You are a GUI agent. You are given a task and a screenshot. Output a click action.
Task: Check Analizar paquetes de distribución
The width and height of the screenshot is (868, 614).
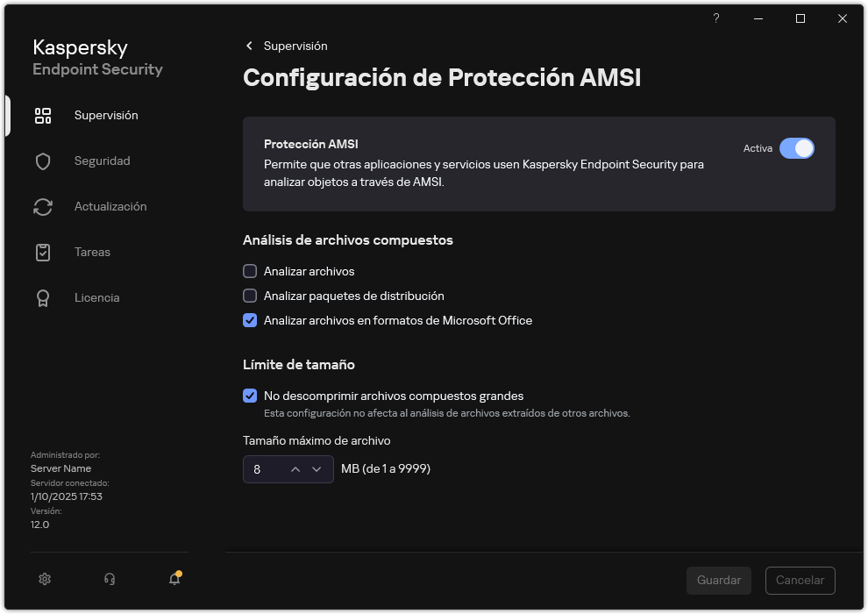click(x=250, y=296)
